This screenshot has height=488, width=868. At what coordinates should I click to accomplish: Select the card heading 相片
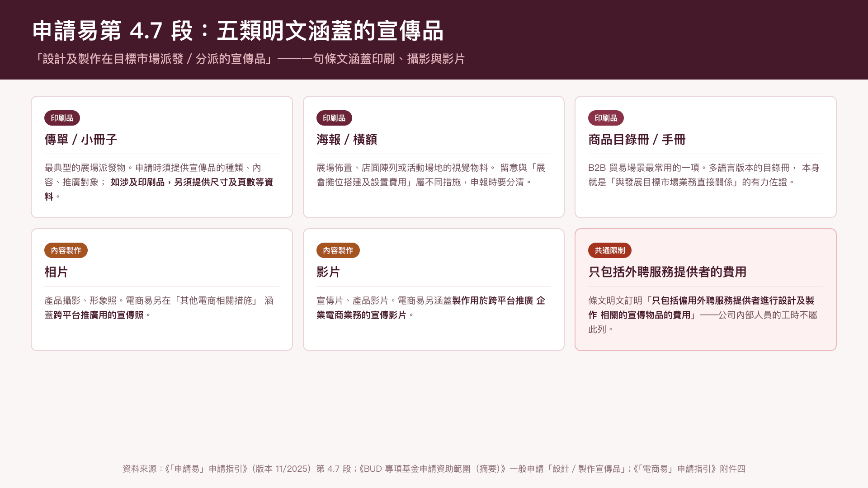pos(56,272)
